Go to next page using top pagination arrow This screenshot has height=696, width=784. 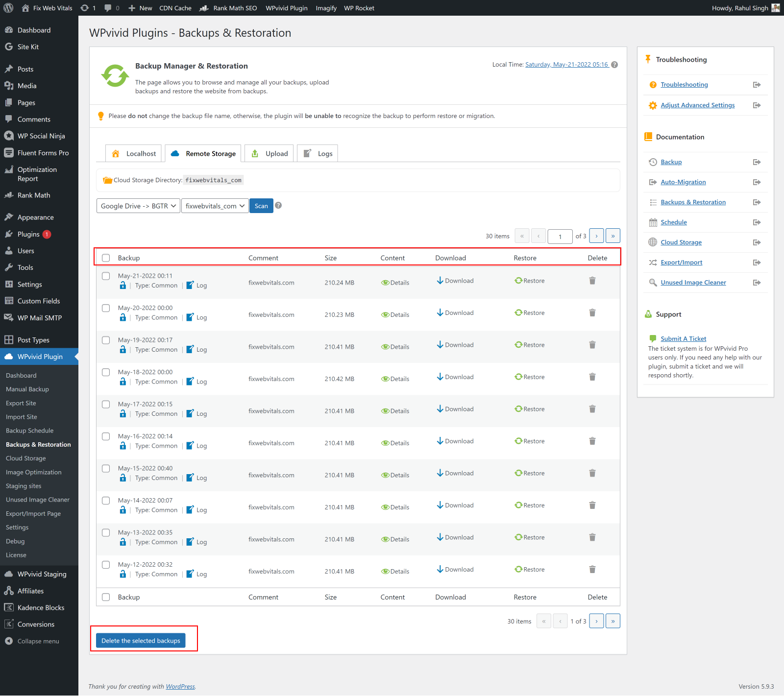(x=596, y=236)
